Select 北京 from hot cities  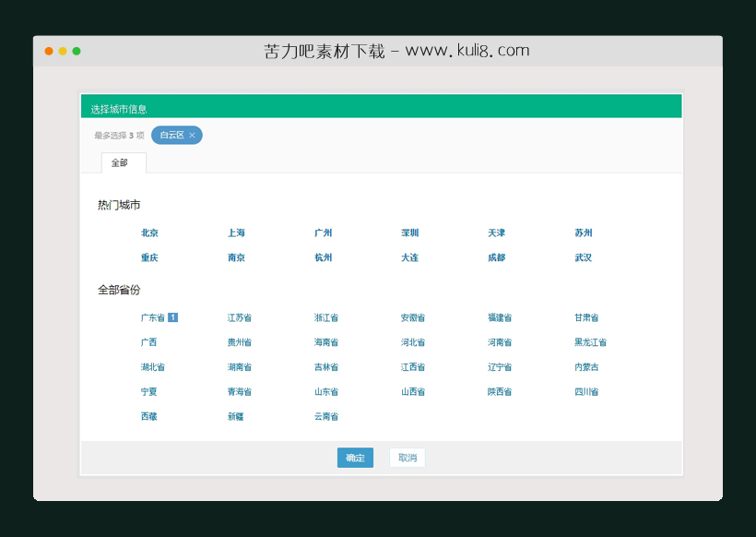[x=148, y=233]
